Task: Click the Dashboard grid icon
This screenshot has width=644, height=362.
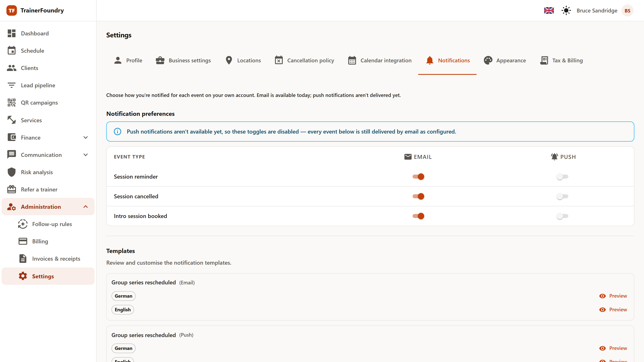Action: 11,33
